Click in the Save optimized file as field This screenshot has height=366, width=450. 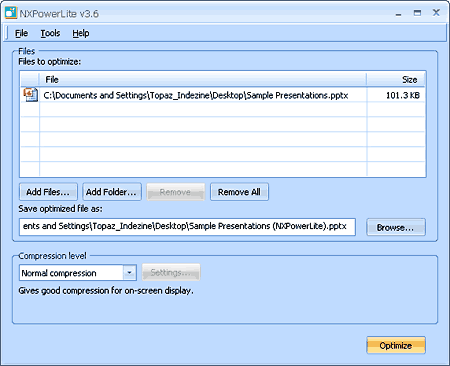187,227
